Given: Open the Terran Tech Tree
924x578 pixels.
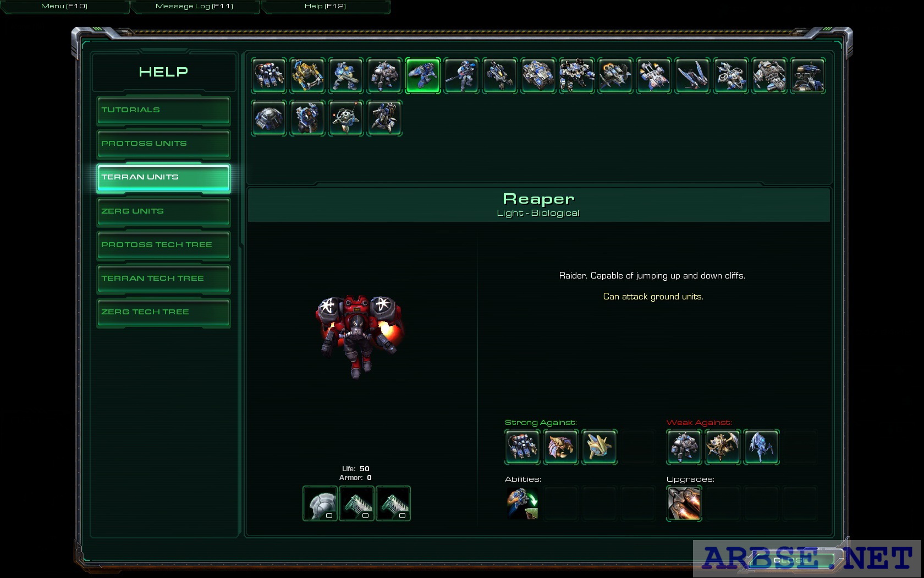Looking at the screenshot, I should coord(163,279).
